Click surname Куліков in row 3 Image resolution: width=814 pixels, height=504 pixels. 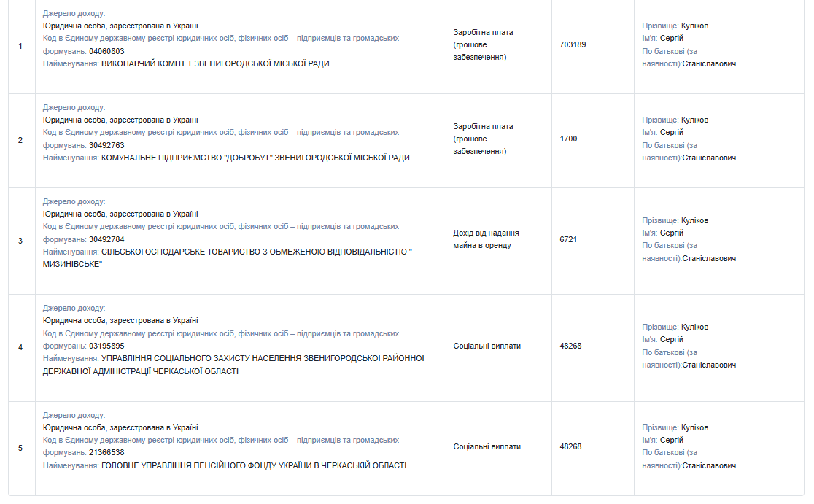(x=694, y=220)
